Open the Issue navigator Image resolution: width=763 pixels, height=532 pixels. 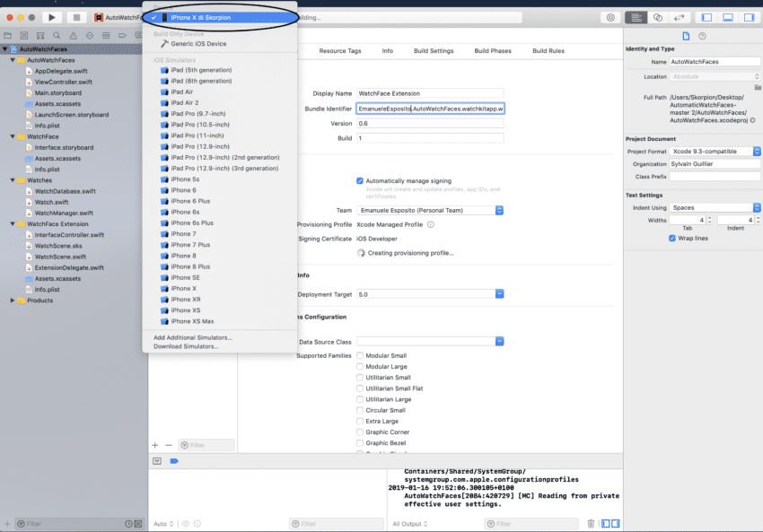73,36
